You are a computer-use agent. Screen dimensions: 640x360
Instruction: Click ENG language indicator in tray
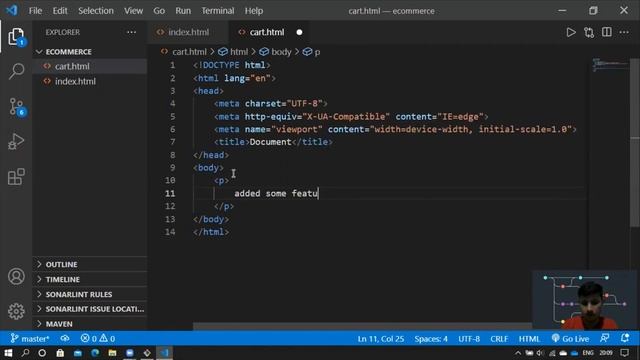pos(588,353)
